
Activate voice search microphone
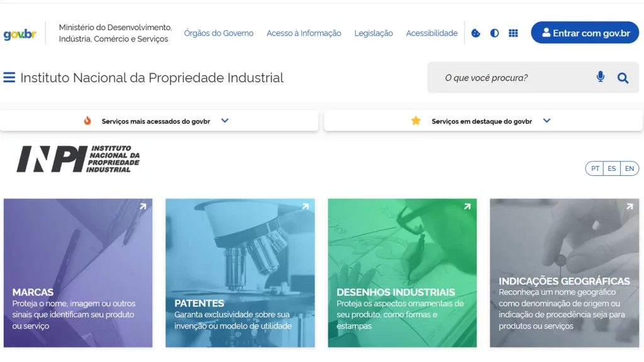click(601, 77)
